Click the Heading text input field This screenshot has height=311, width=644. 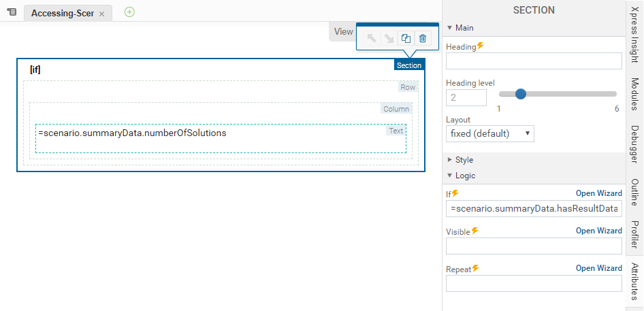point(534,61)
